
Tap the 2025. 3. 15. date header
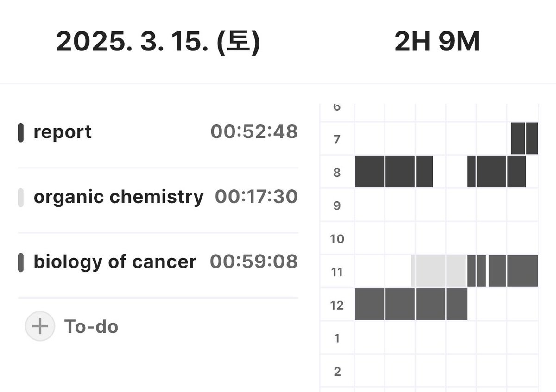tap(158, 42)
